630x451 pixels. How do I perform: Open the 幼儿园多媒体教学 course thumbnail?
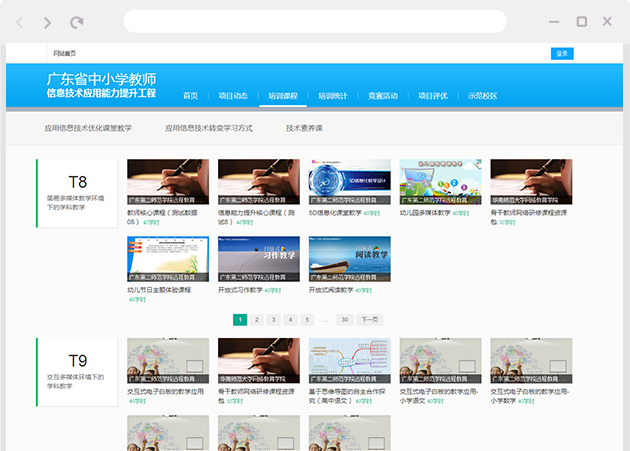click(440, 182)
